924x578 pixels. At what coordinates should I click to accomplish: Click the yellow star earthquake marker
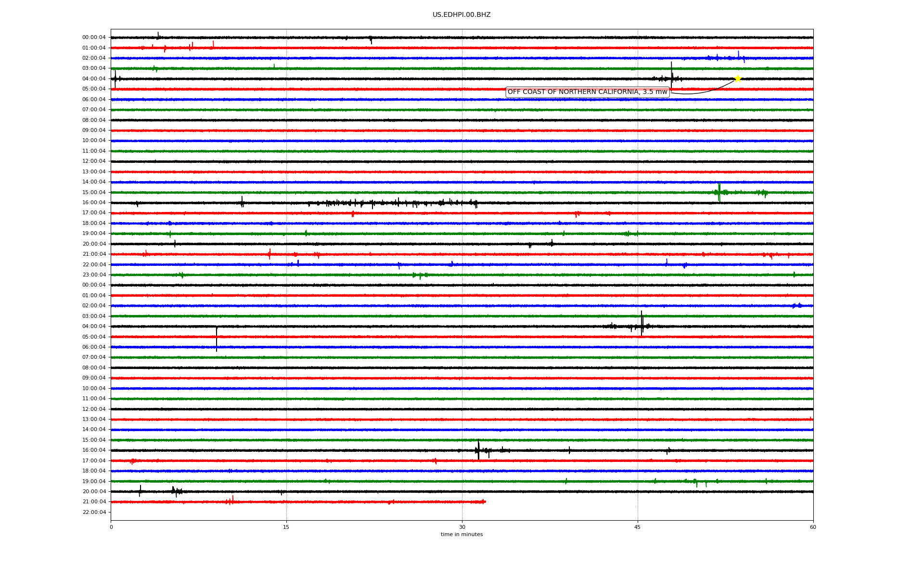(737, 79)
